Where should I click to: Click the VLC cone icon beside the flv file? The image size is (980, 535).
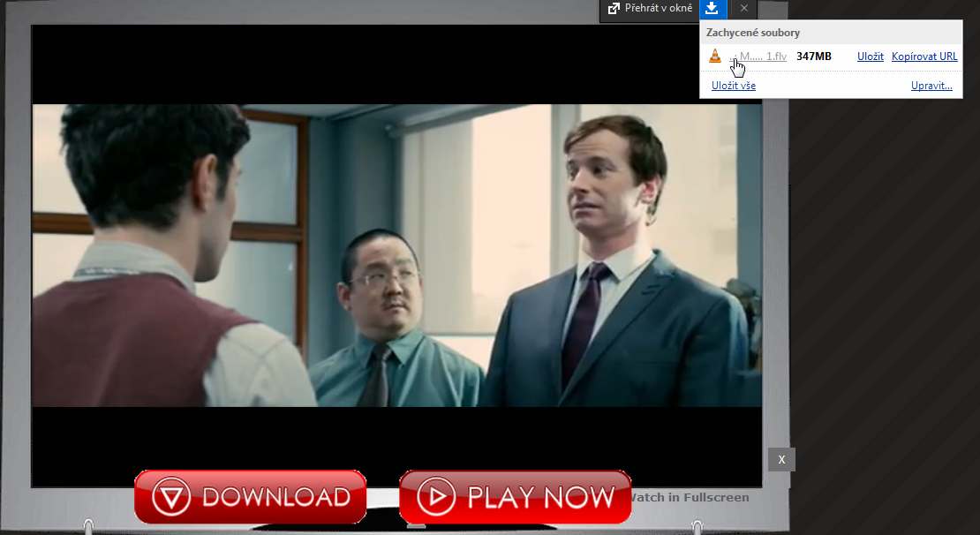(715, 57)
